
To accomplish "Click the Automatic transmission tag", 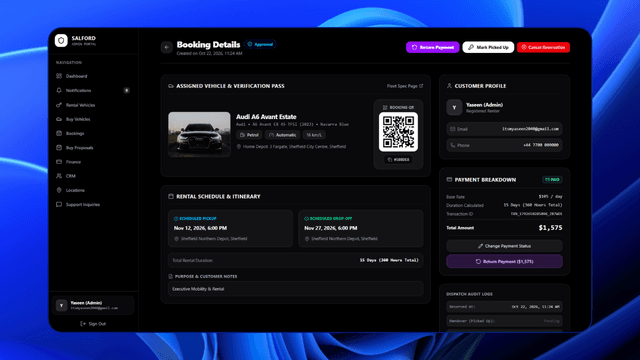I will pos(282,135).
